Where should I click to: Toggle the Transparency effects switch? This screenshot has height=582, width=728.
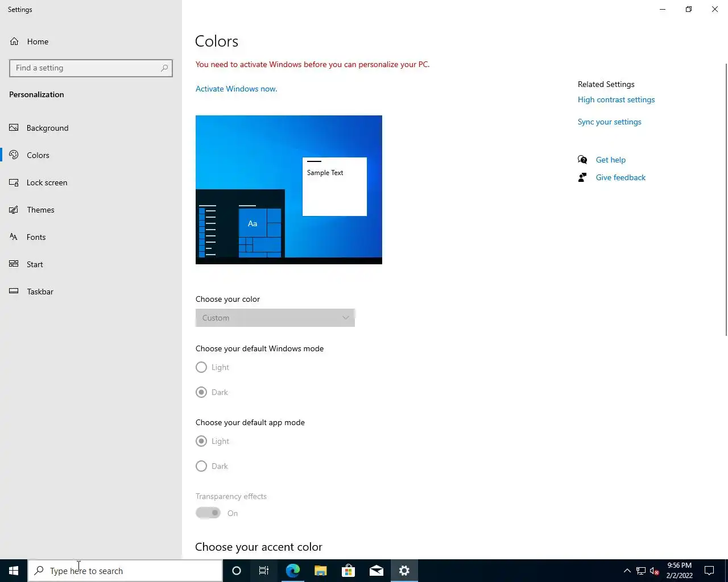click(208, 513)
